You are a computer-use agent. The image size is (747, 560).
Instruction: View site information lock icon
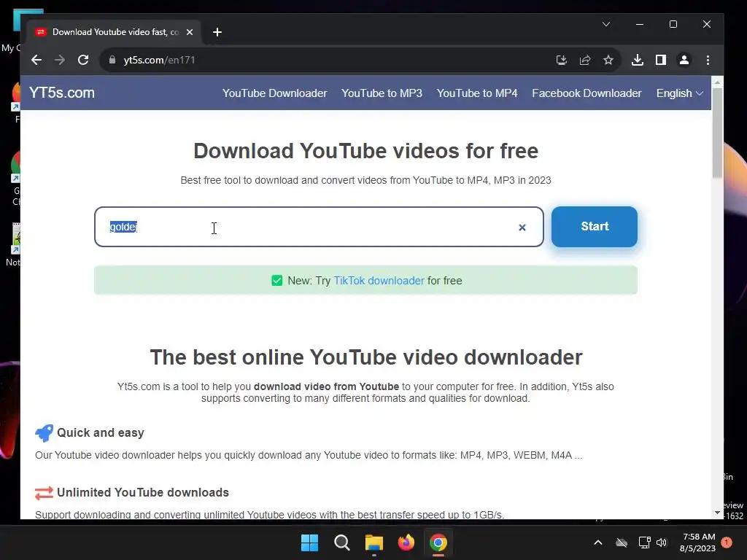click(112, 60)
